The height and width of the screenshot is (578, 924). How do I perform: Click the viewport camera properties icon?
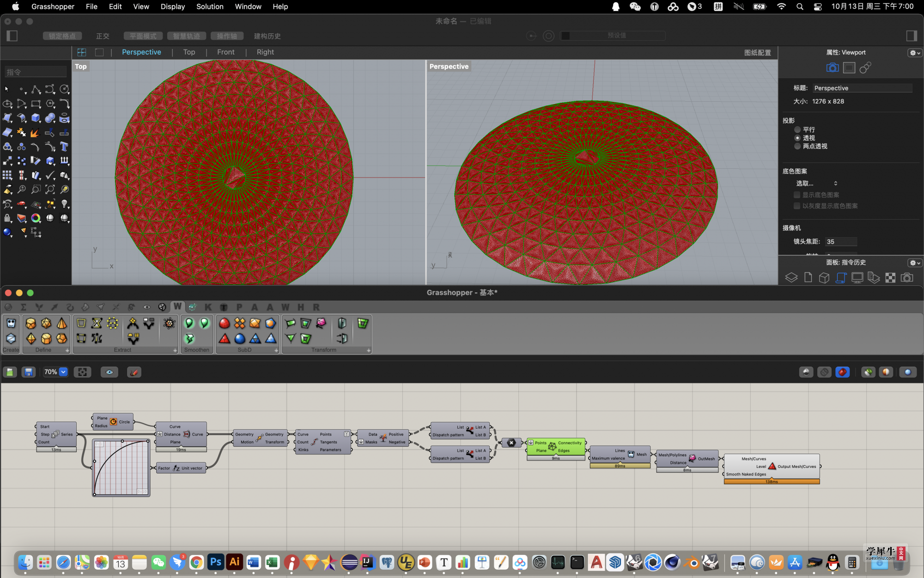coord(833,68)
